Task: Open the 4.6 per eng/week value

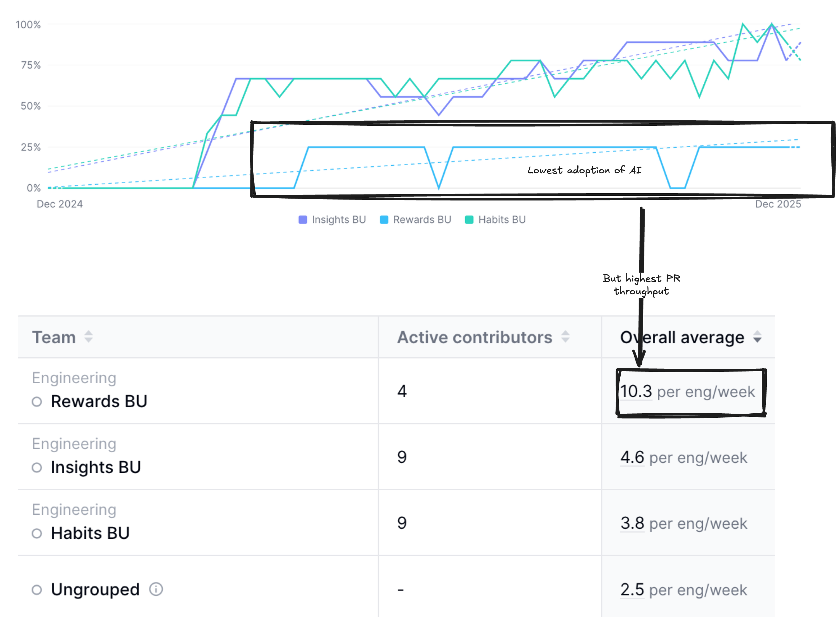Action: (632, 457)
